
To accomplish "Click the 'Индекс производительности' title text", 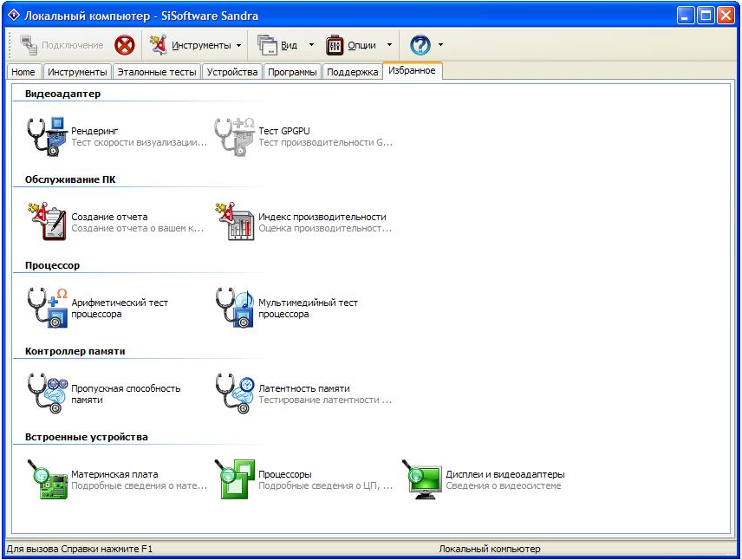I will click(x=322, y=217).
